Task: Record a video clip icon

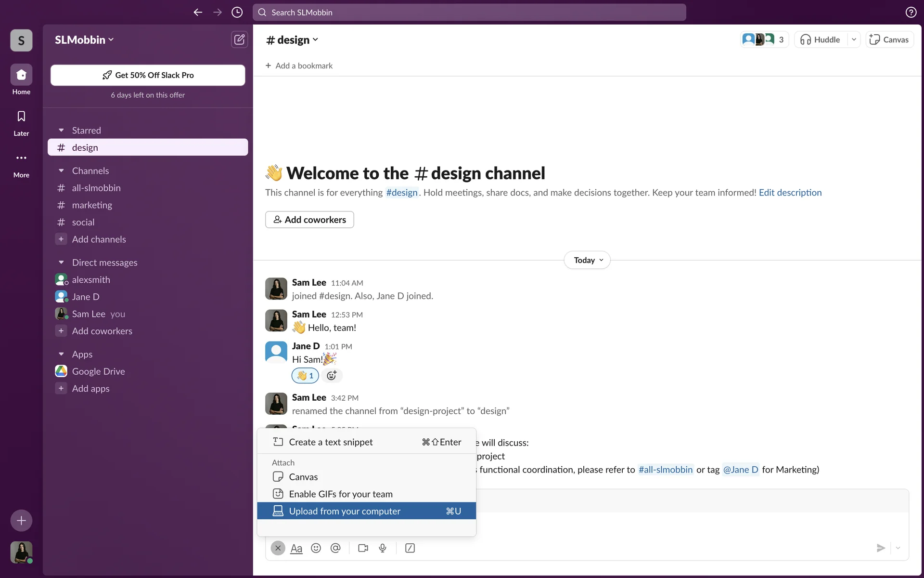Action: (x=363, y=548)
